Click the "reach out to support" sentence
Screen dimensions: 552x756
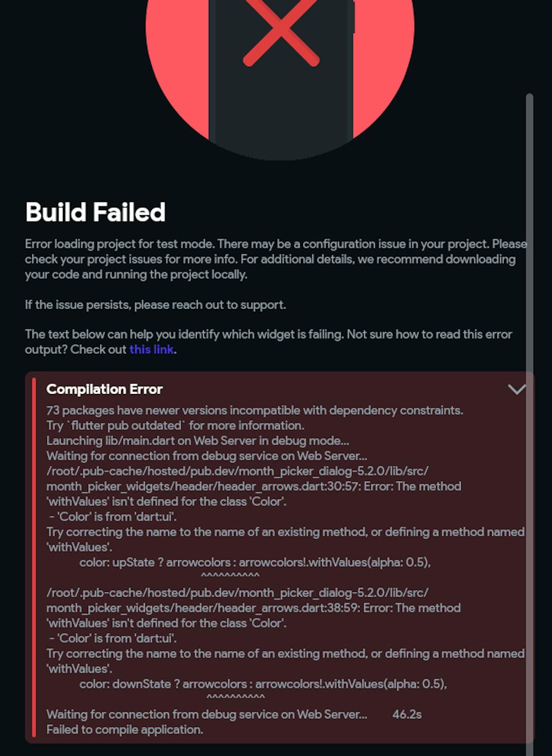pyautogui.click(x=155, y=305)
